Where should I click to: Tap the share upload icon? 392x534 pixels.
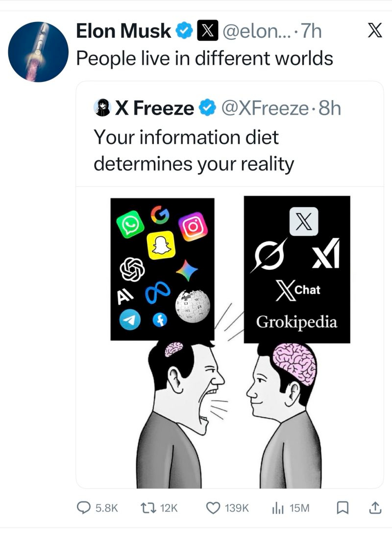pyautogui.click(x=374, y=508)
